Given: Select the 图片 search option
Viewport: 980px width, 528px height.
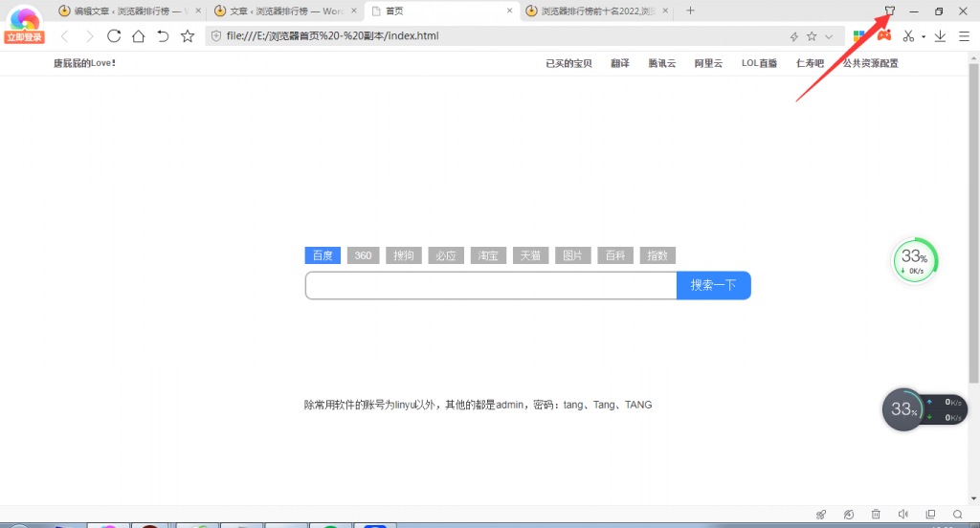Looking at the screenshot, I should (573, 255).
